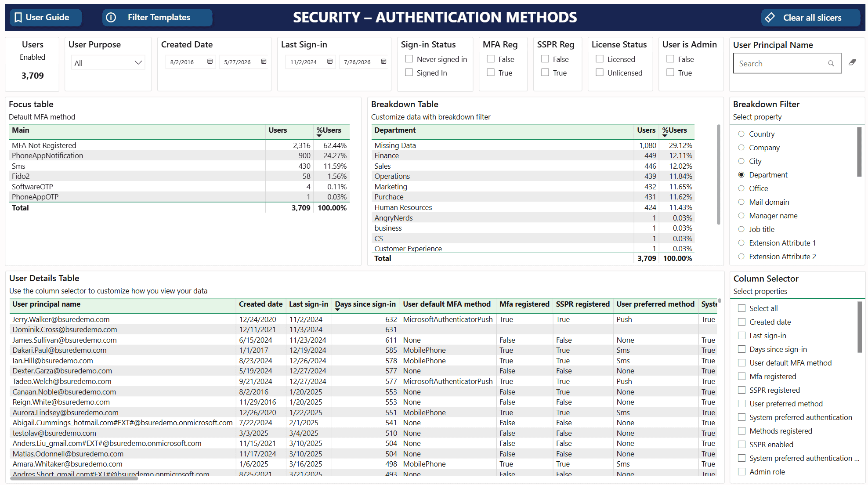This screenshot has width=868, height=485.
Task: Select Company radio in Breakdown Filter
Action: point(741,148)
